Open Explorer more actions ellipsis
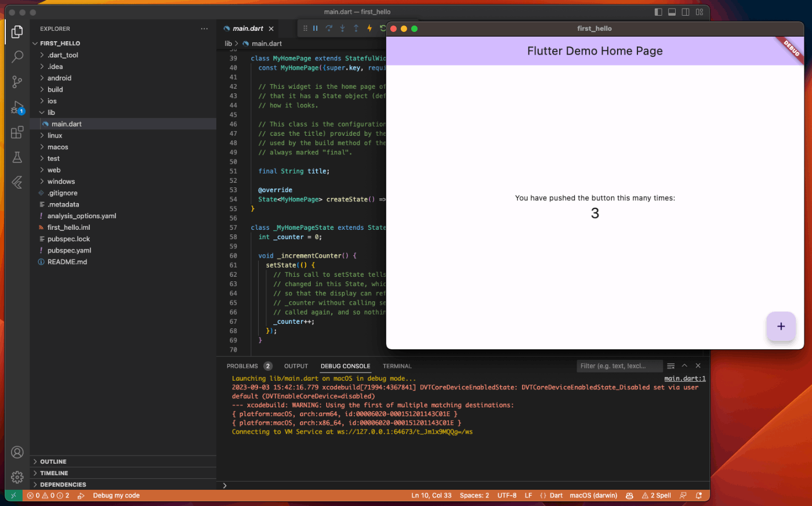This screenshot has width=812, height=506. 204,28
